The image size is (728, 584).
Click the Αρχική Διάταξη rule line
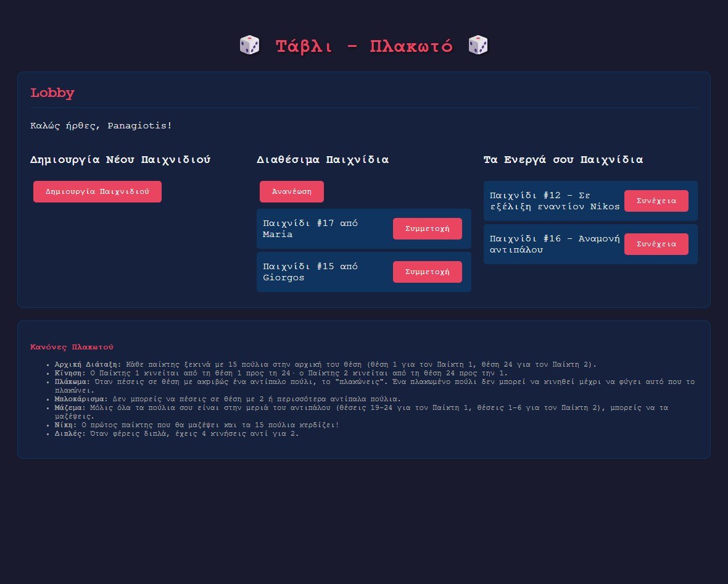coord(326,364)
